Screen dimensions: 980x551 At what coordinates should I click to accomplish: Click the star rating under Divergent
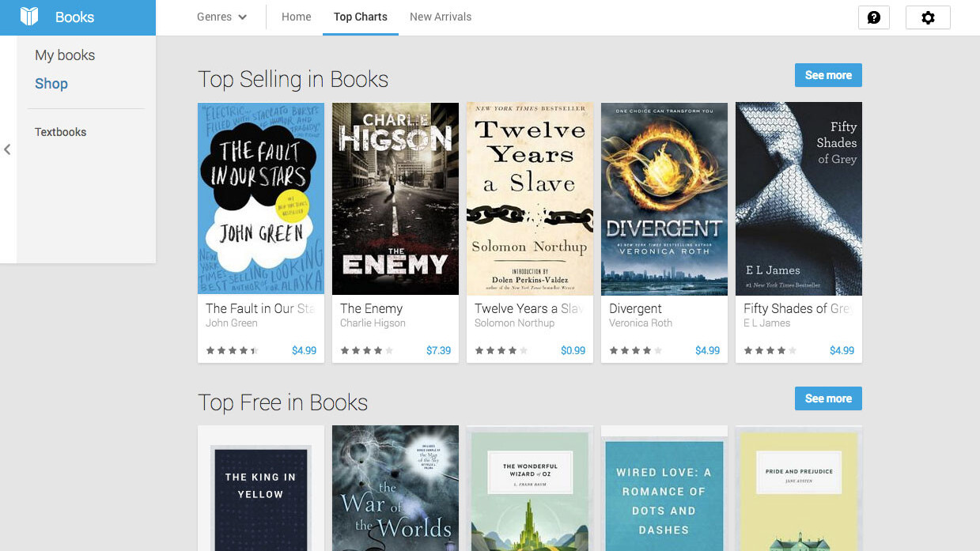click(635, 350)
